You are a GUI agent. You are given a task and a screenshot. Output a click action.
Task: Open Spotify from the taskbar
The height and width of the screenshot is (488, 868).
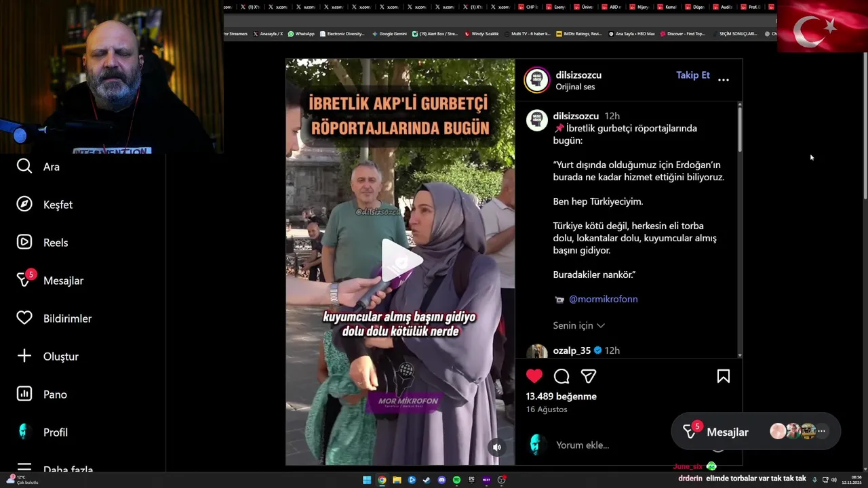point(456,480)
